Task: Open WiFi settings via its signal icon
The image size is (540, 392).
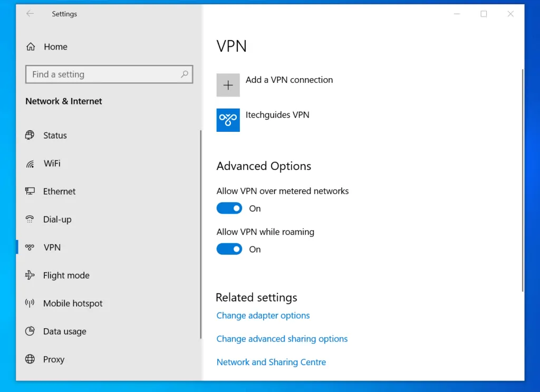Action: (30, 164)
